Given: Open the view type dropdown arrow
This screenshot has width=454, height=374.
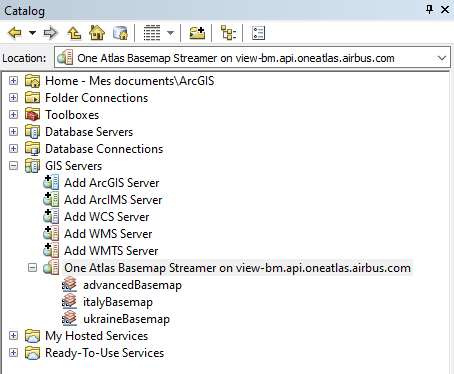Looking at the screenshot, I should [170, 33].
